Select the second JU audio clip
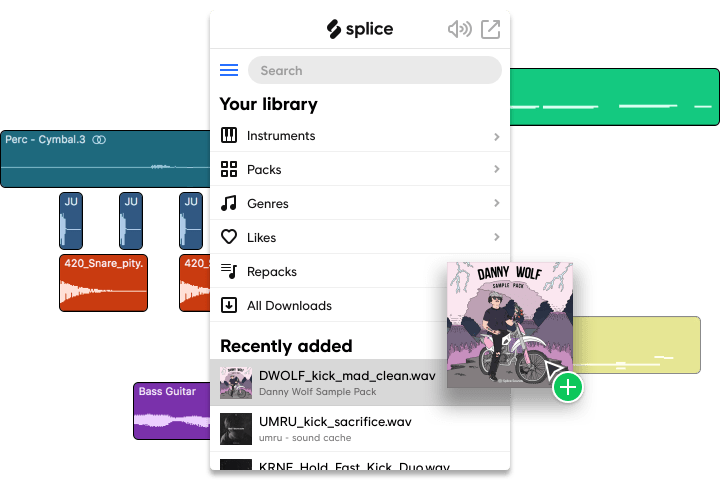720x480 pixels. [131, 221]
